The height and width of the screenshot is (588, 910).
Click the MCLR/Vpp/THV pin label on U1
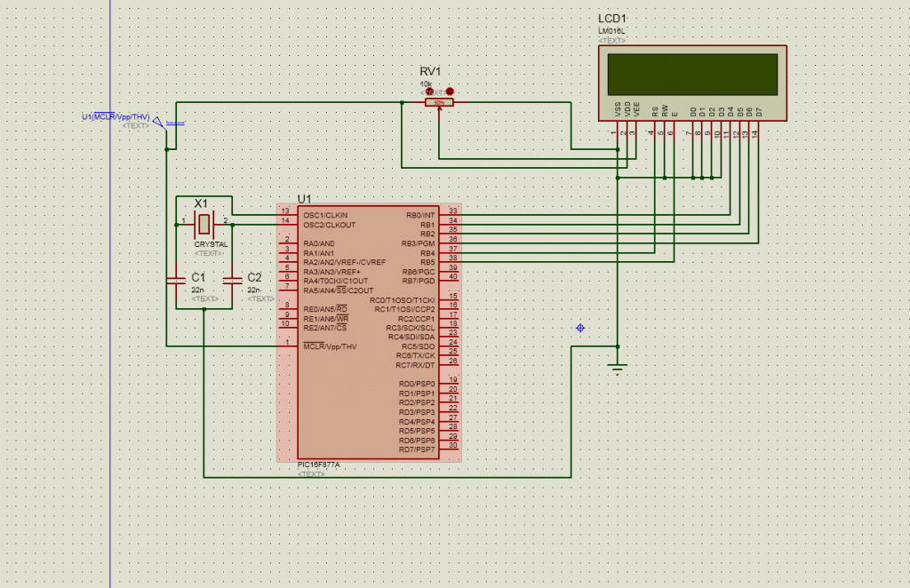330,346
